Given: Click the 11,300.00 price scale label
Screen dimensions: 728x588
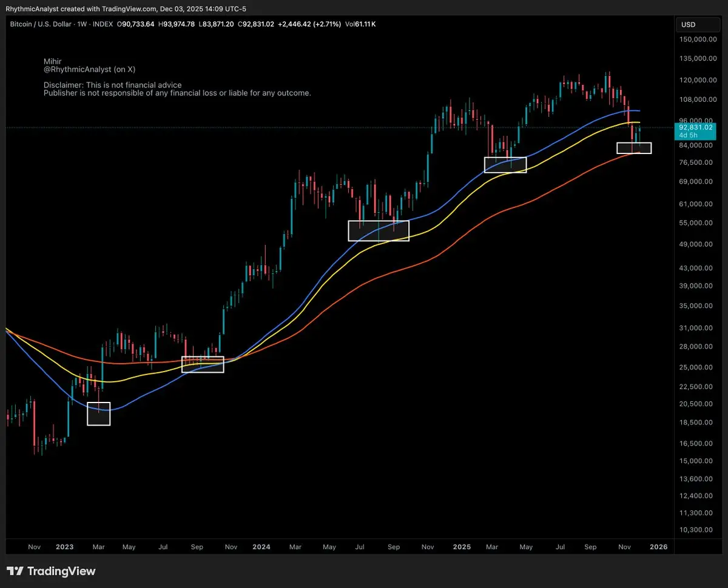Looking at the screenshot, I should [x=697, y=513].
